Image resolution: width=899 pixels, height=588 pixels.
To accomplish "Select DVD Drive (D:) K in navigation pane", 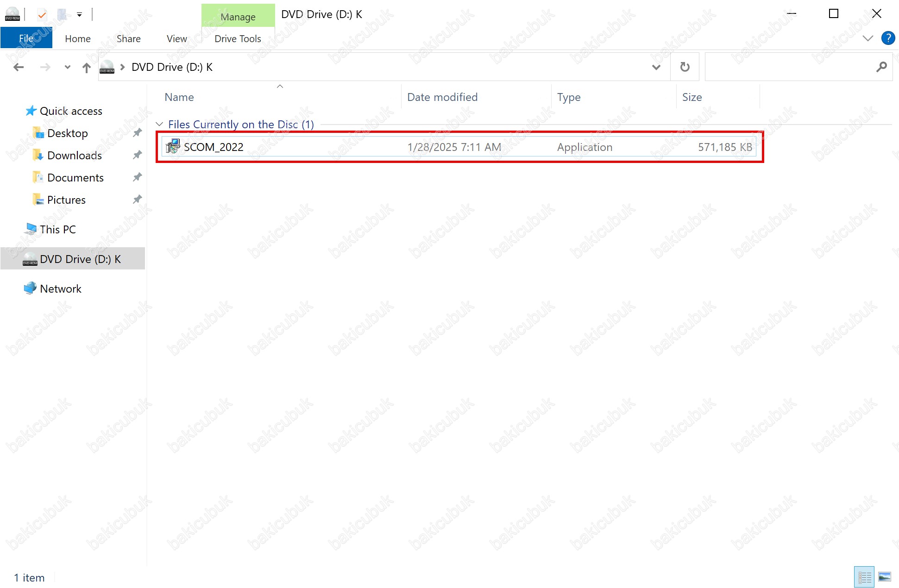I will pyautogui.click(x=73, y=259).
